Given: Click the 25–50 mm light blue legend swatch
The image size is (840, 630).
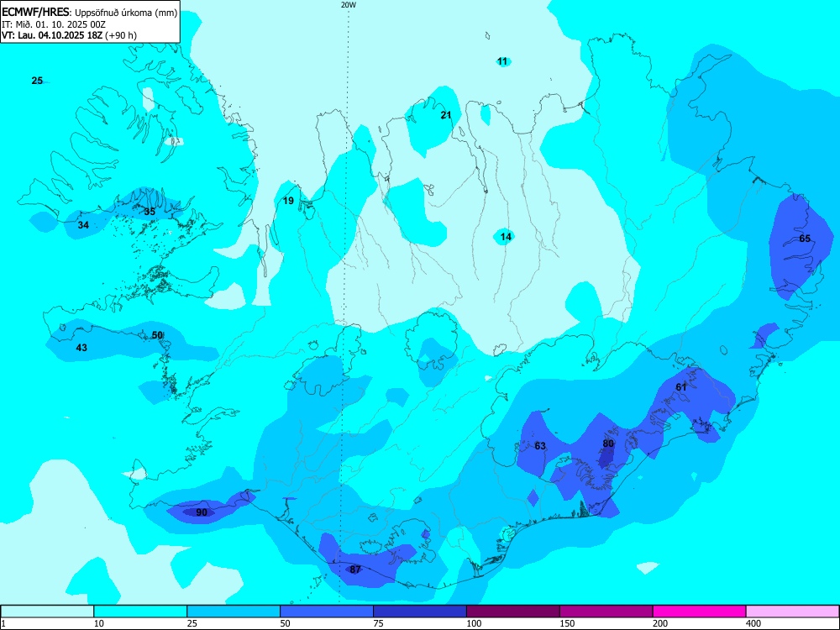Looking at the screenshot, I should (x=234, y=612).
